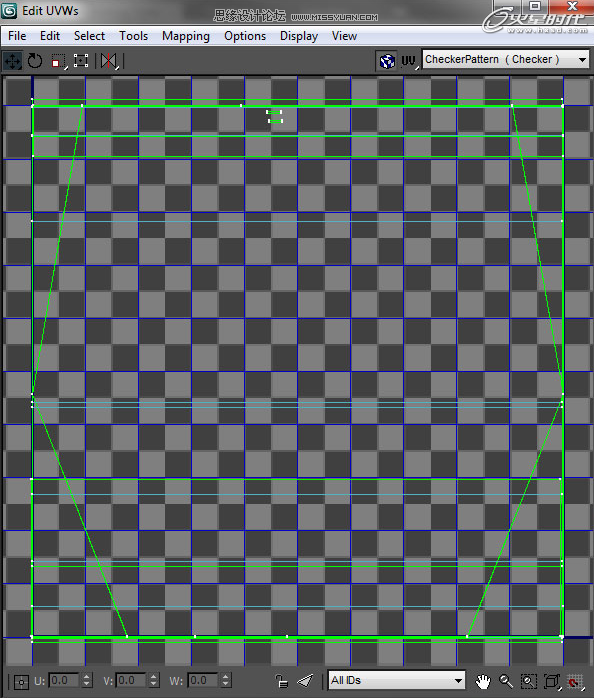Open the Display menu

[x=299, y=36]
